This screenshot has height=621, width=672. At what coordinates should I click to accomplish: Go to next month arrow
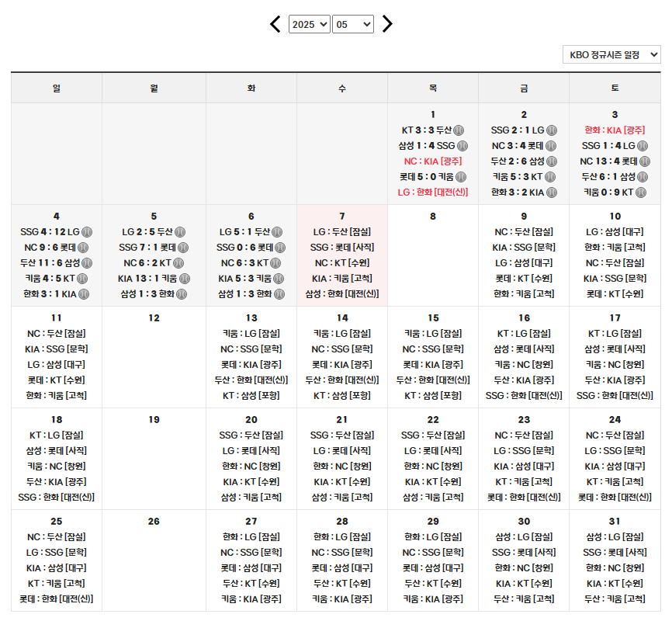tap(387, 24)
